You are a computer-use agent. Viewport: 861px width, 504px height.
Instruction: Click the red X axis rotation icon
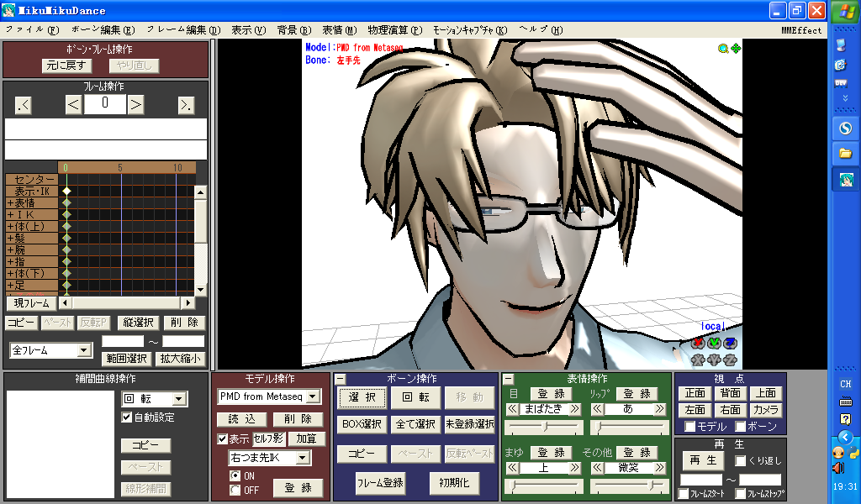click(x=698, y=344)
